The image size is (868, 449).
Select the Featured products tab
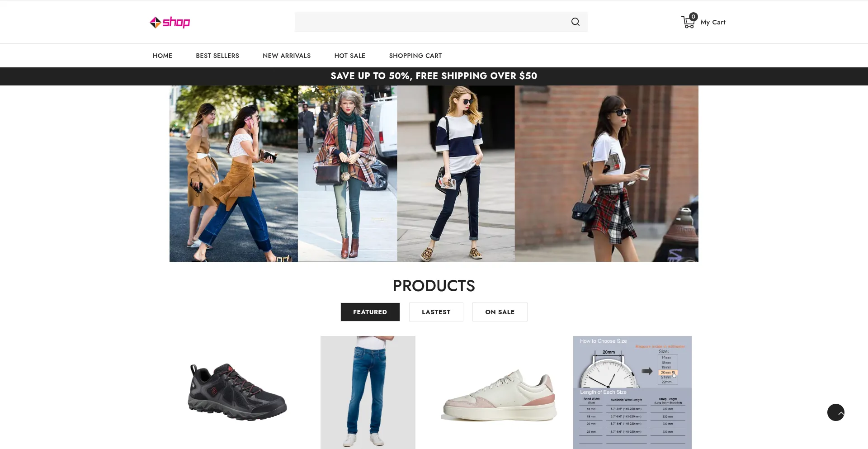tap(370, 312)
